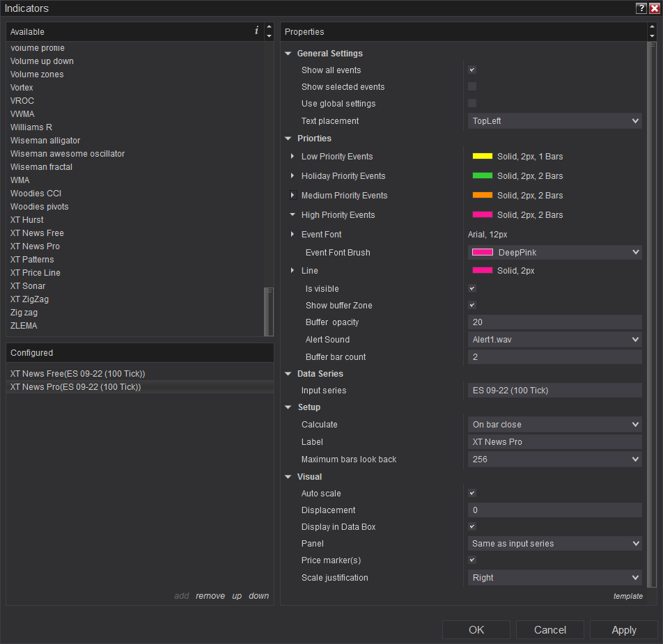The width and height of the screenshot is (663, 644).
Task: Click the orange Medium Priority color swatch
Action: (x=483, y=195)
